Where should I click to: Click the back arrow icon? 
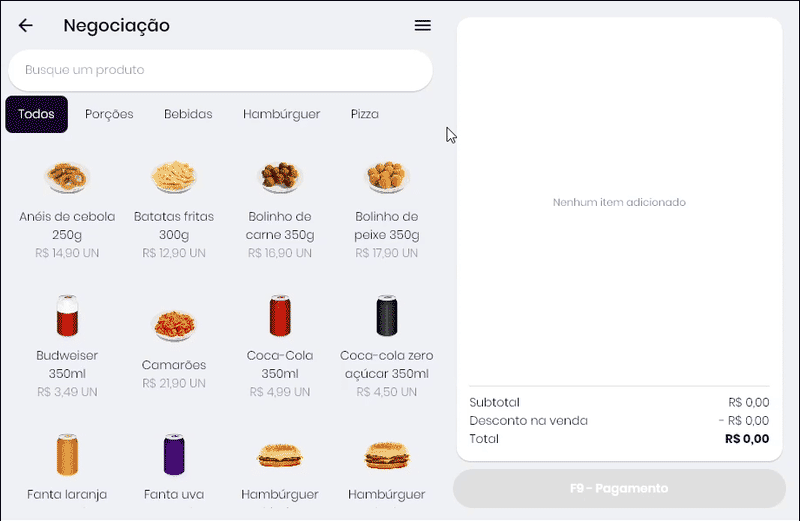click(26, 26)
